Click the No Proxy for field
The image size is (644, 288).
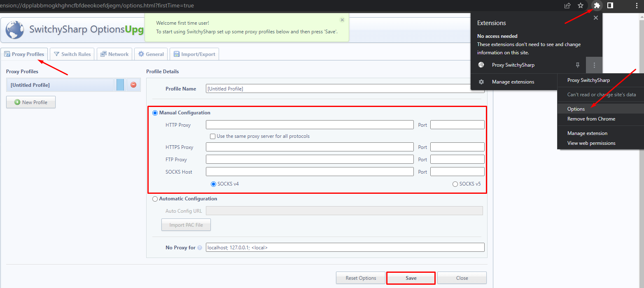(x=345, y=247)
